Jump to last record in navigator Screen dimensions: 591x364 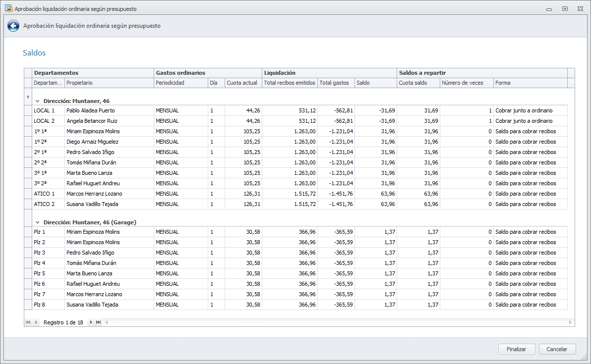(x=99, y=322)
